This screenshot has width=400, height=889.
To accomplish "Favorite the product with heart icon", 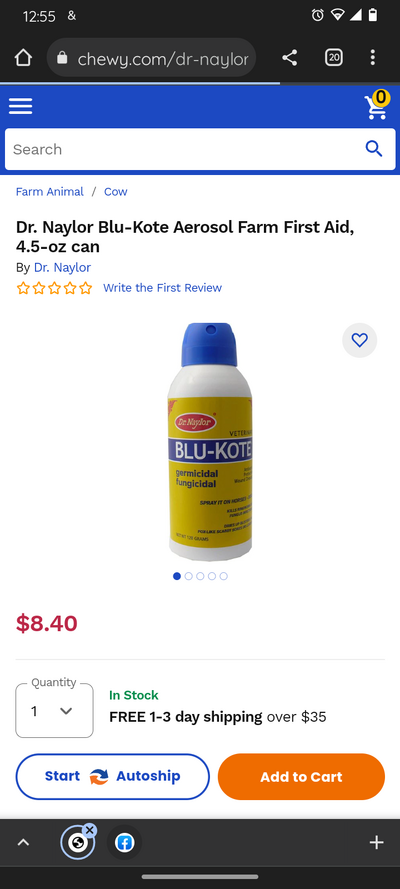I will tap(360, 340).
